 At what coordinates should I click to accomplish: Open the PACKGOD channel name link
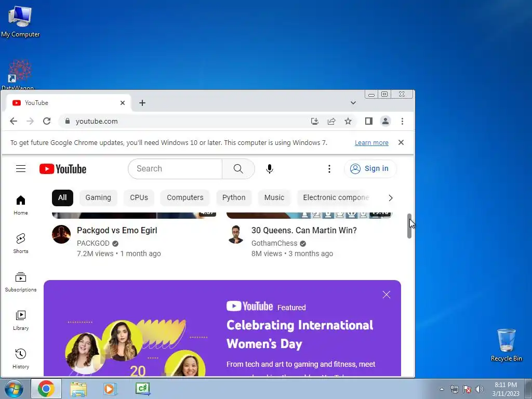(x=94, y=243)
